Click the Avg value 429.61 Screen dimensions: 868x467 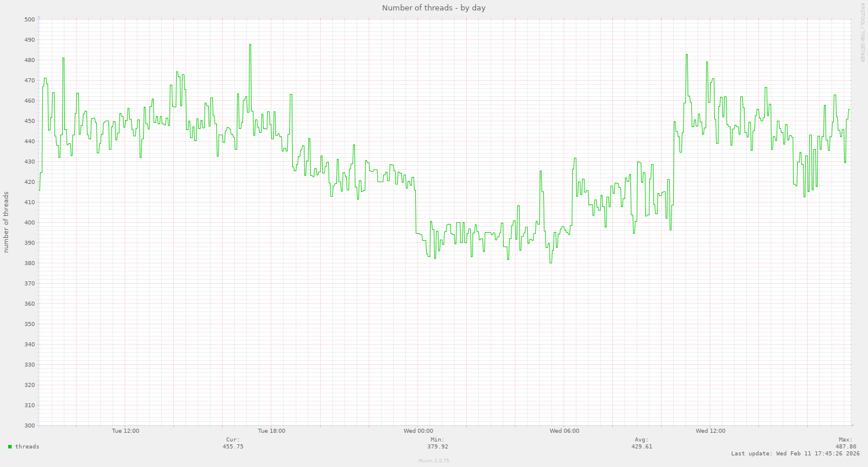[x=642, y=447]
